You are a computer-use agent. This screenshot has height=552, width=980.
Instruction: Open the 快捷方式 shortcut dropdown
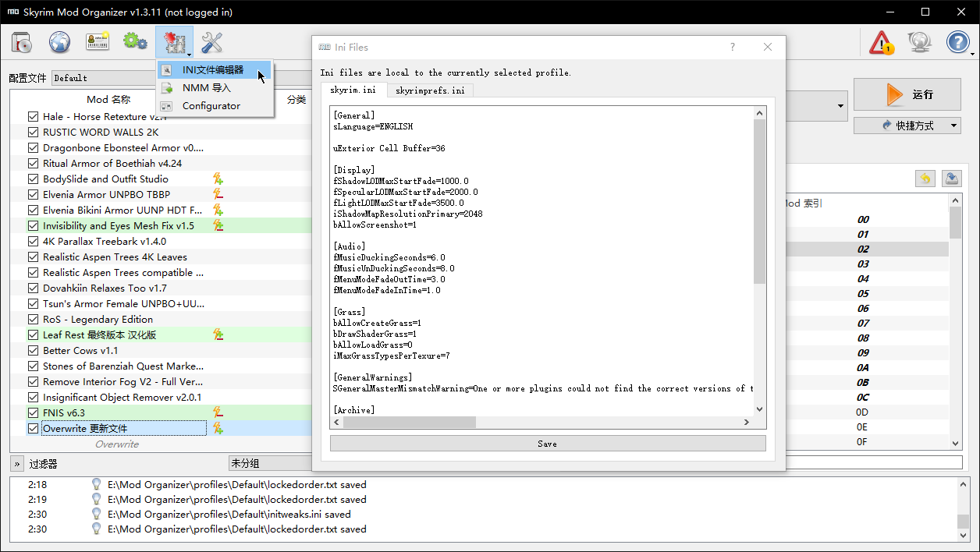907,126
